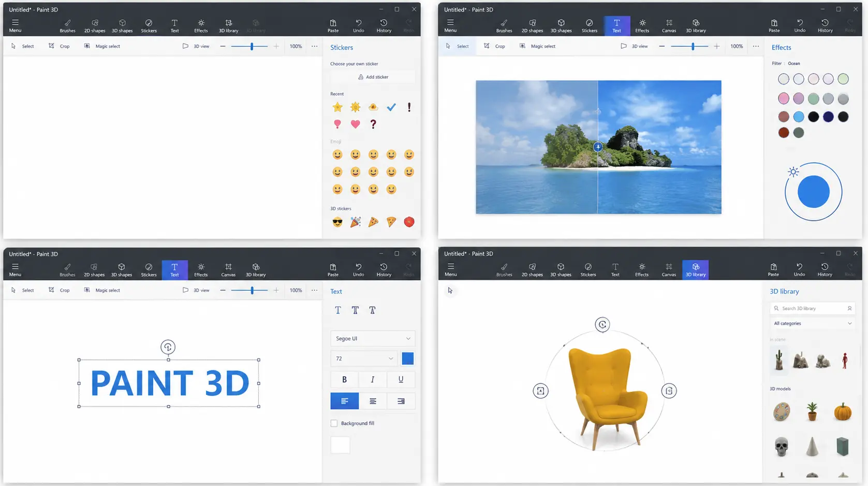This screenshot has height=486, width=868.
Task: Click the pink filter swatch
Action: click(x=784, y=98)
